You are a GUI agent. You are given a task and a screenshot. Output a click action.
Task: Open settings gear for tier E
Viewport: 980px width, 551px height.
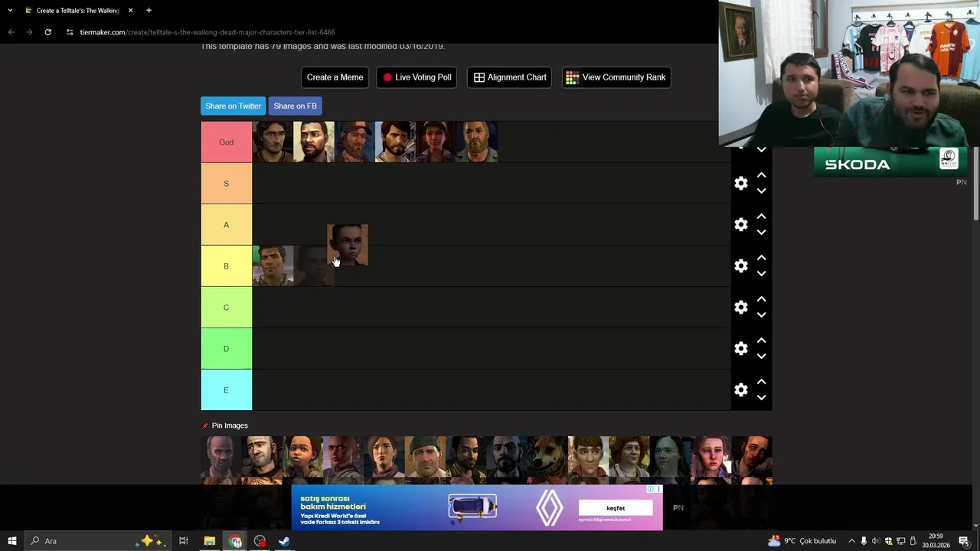pos(740,390)
